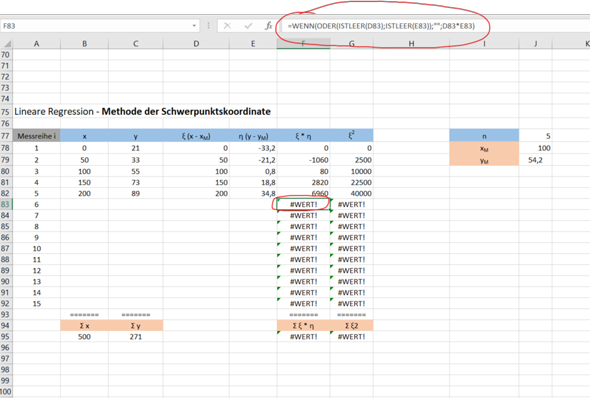Select column H header
The height and width of the screenshot is (398, 590).
[411, 44]
